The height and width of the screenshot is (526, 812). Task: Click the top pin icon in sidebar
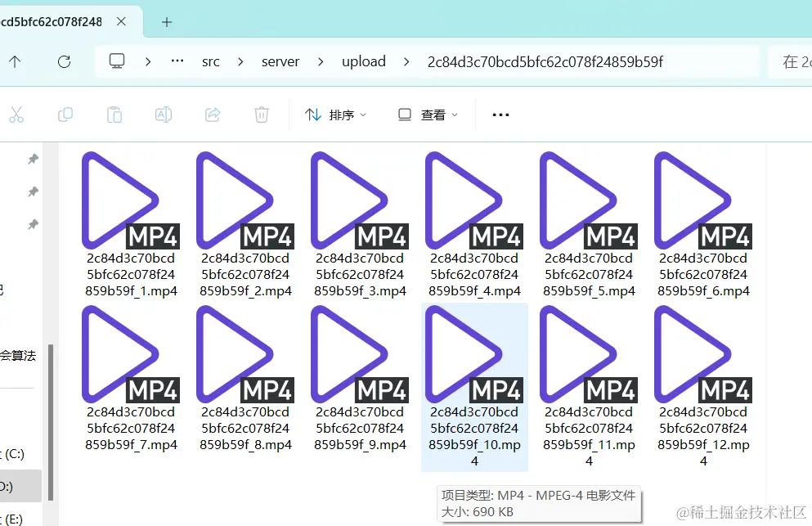click(x=34, y=159)
